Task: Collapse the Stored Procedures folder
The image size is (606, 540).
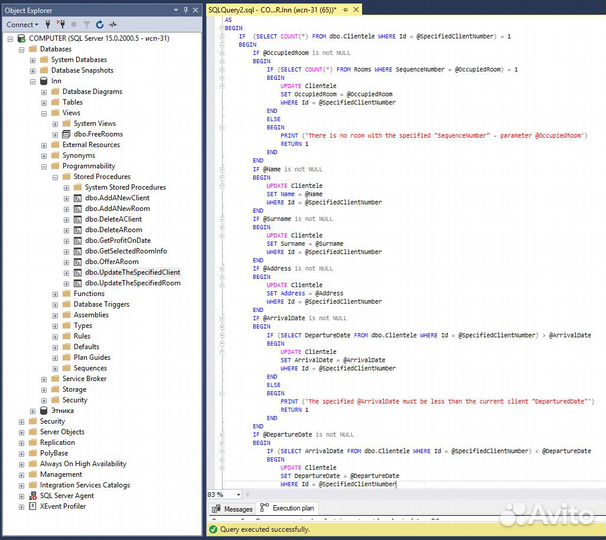Action: [55, 177]
